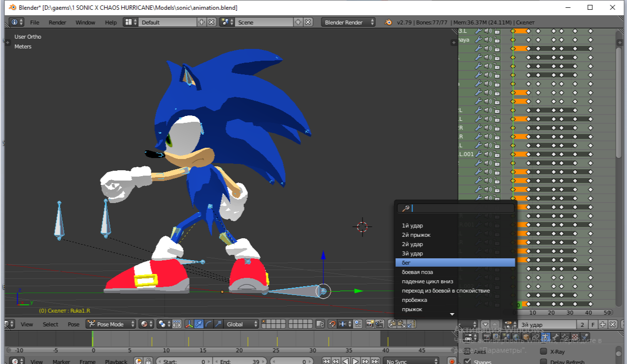Click the OpenGL render image camera icon
The height and width of the screenshot is (364, 627).
click(370, 324)
